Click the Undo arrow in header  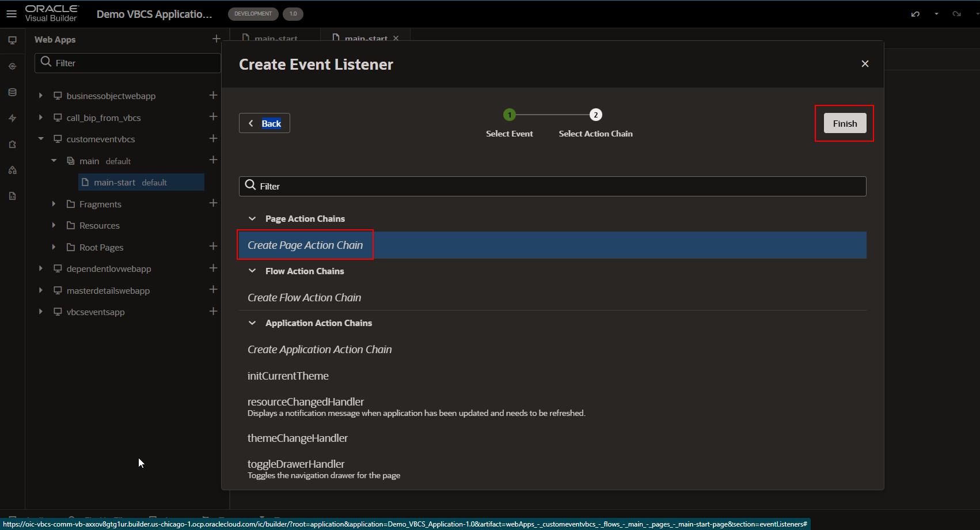916,14
